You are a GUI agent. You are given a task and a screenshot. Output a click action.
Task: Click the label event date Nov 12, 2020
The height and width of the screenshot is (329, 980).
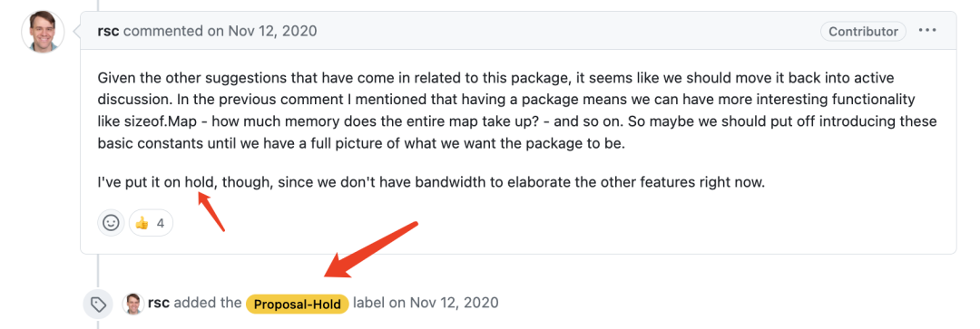tap(454, 304)
